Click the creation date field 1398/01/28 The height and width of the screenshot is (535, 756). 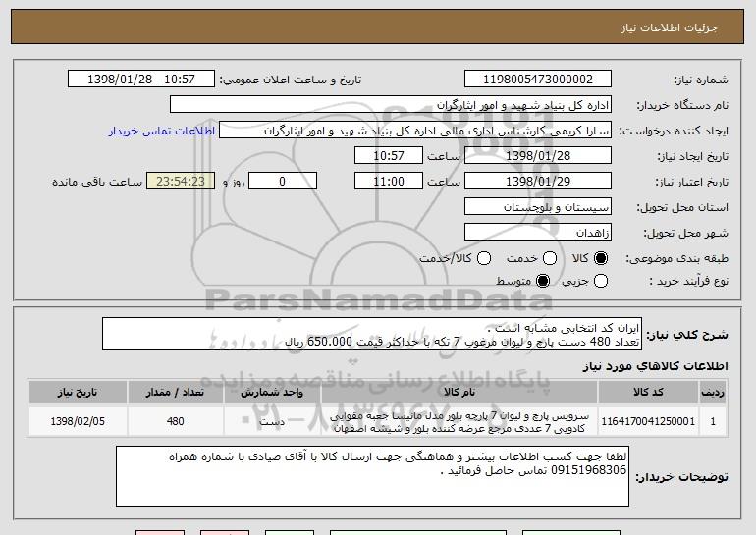pos(538,156)
